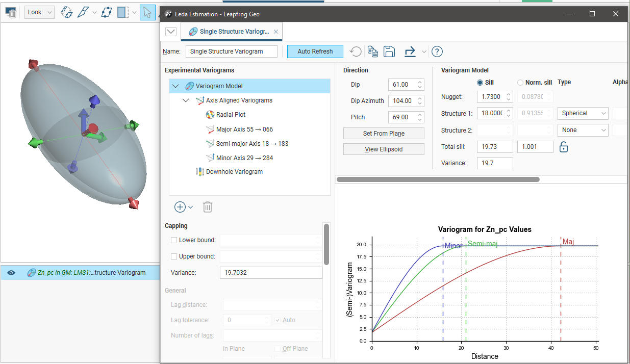Click the View Ellipsoid button
The width and height of the screenshot is (630, 364).
pyautogui.click(x=384, y=149)
